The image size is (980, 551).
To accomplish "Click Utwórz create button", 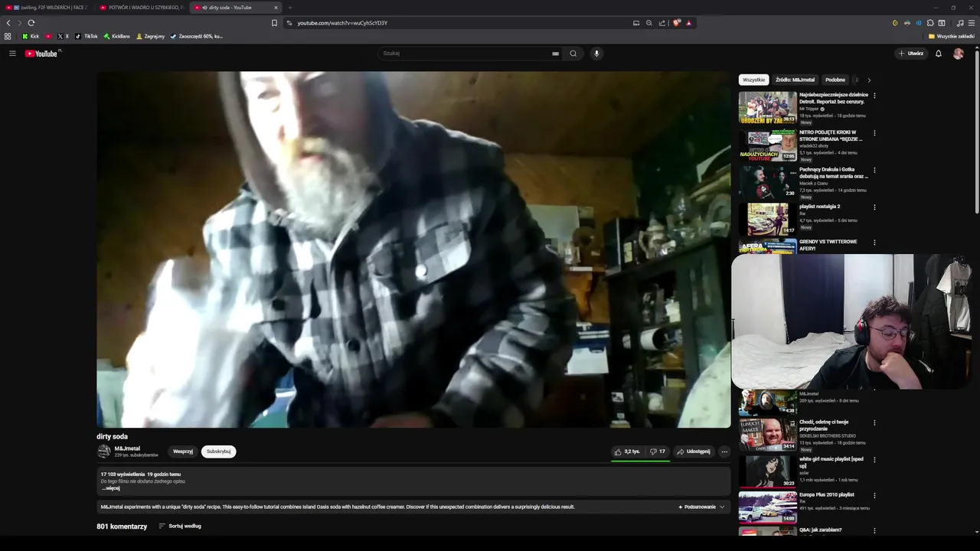I will pyautogui.click(x=911, y=54).
